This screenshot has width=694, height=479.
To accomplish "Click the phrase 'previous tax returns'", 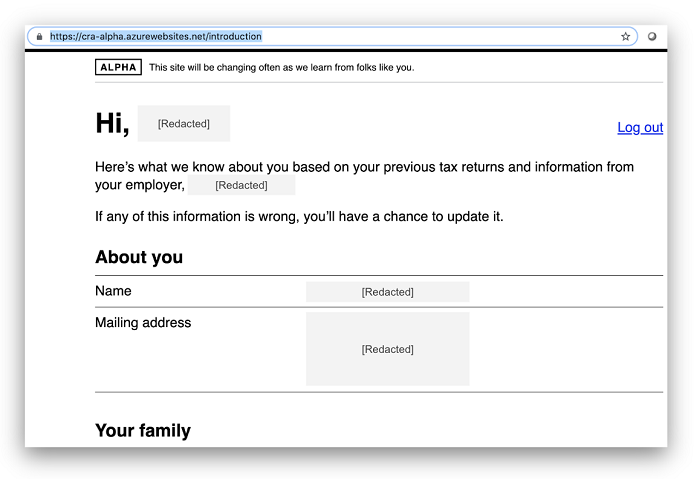I will click(x=439, y=167).
